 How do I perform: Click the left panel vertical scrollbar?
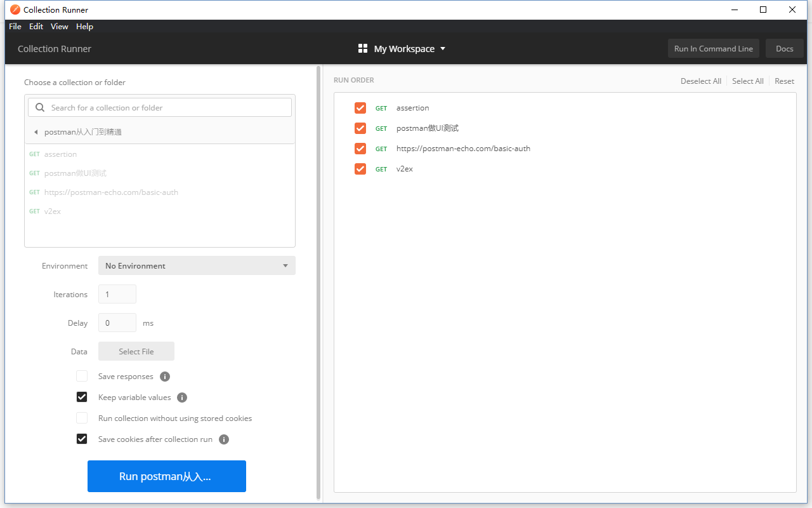click(318, 279)
